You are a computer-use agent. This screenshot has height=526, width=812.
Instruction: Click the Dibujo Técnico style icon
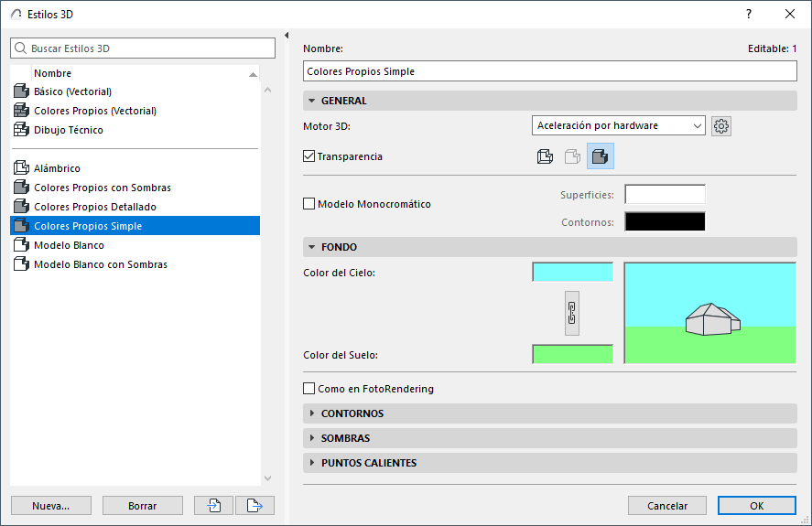pyautogui.click(x=21, y=129)
